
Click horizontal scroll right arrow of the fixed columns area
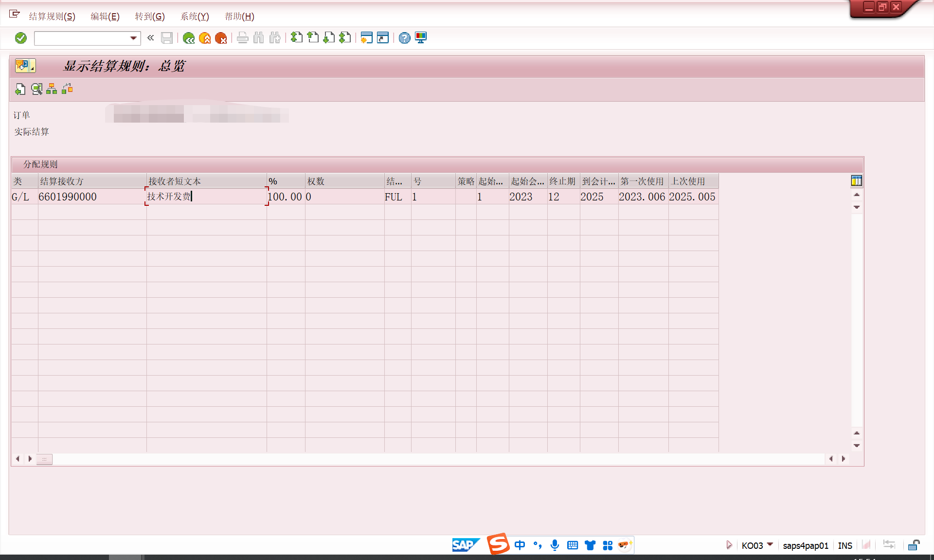[30, 458]
